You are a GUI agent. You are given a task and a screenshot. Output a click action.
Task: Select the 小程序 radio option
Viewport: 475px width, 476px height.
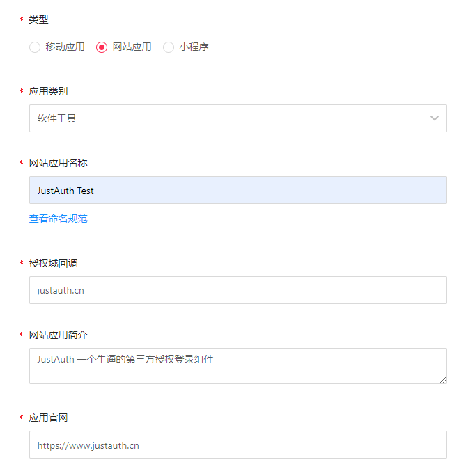(x=169, y=47)
